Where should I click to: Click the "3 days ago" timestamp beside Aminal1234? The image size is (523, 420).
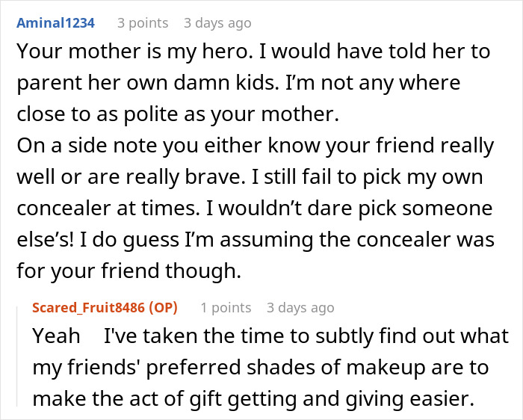217,23
